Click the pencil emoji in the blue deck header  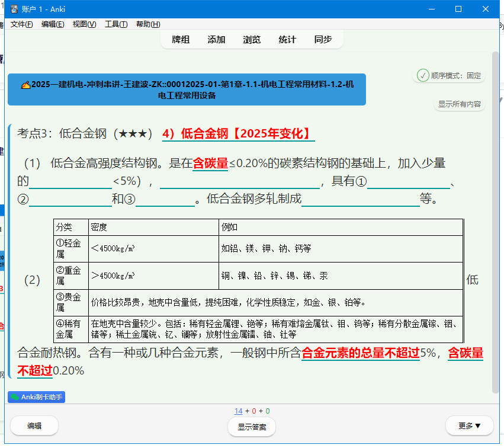[x=25, y=85]
